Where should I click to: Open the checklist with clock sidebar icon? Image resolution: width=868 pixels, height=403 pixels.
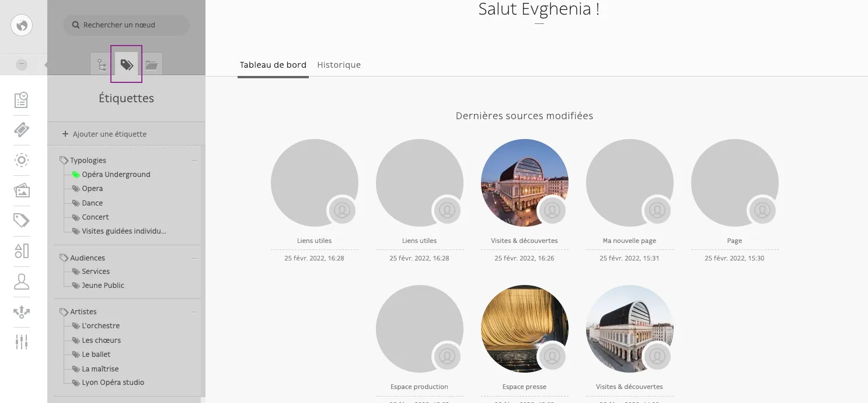(22, 100)
